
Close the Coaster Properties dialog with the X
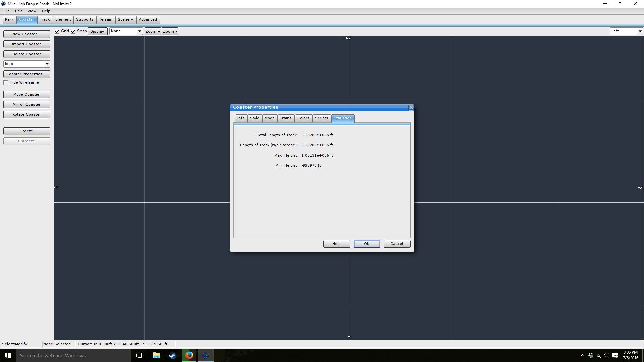411,107
